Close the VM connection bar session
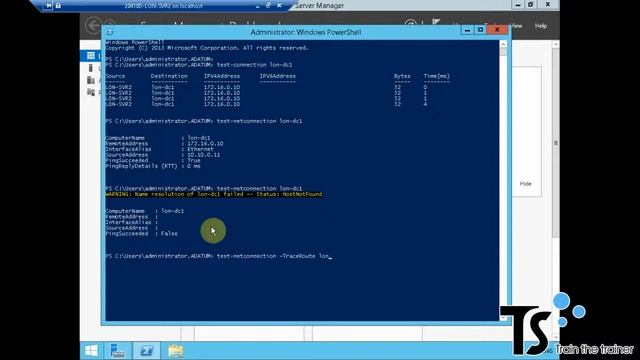 [x=279, y=6]
